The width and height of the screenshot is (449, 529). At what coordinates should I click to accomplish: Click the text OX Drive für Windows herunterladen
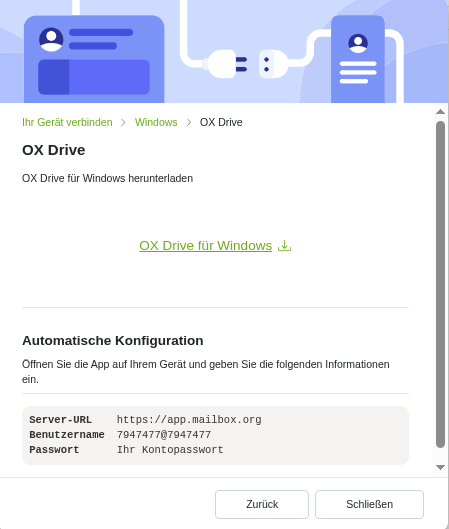pos(108,178)
